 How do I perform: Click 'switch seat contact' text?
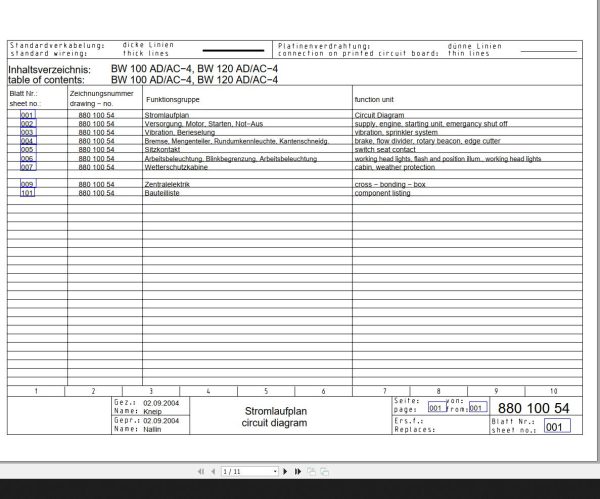click(385, 149)
